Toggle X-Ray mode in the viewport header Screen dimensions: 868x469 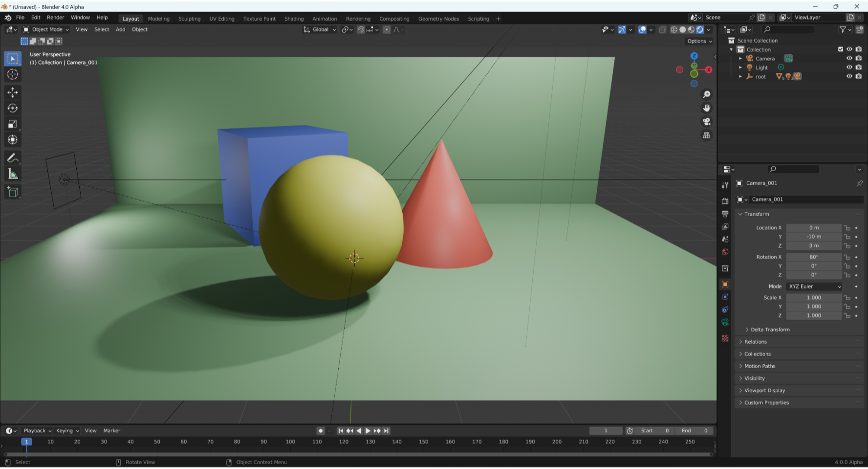662,29
